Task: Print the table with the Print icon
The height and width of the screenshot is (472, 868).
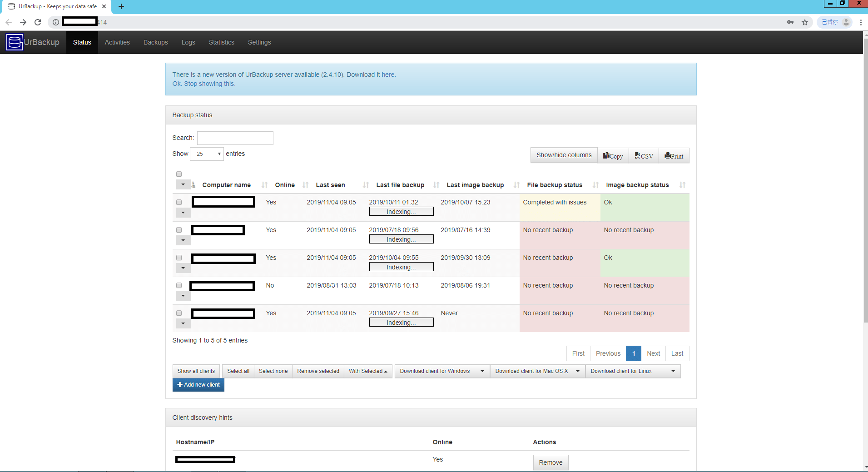Action: tap(674, 155)
